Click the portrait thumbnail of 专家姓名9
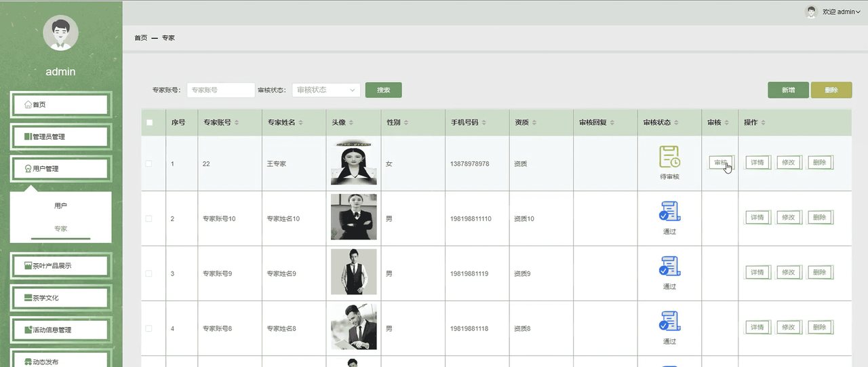 (x=353, y=273)
